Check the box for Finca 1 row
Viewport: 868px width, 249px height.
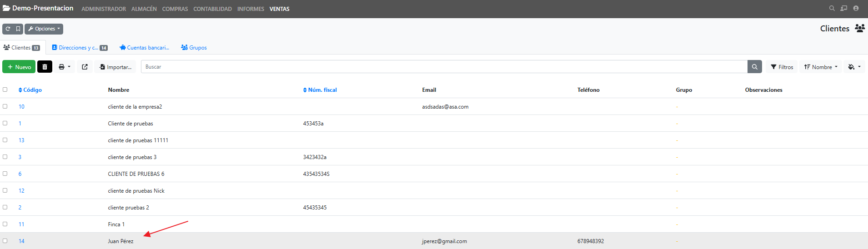click(5, 224)
